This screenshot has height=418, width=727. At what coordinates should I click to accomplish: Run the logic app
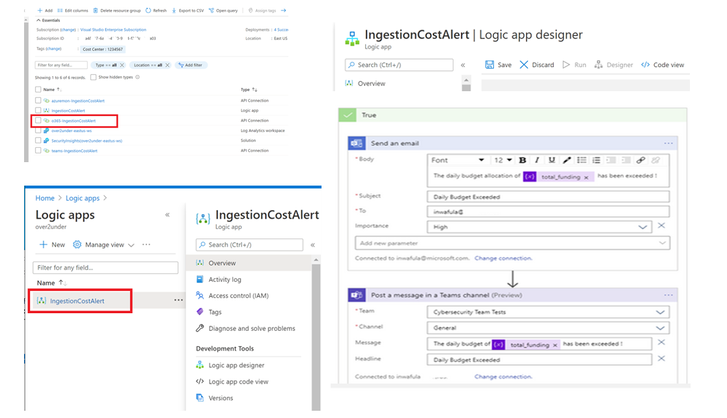coord(574,65)
